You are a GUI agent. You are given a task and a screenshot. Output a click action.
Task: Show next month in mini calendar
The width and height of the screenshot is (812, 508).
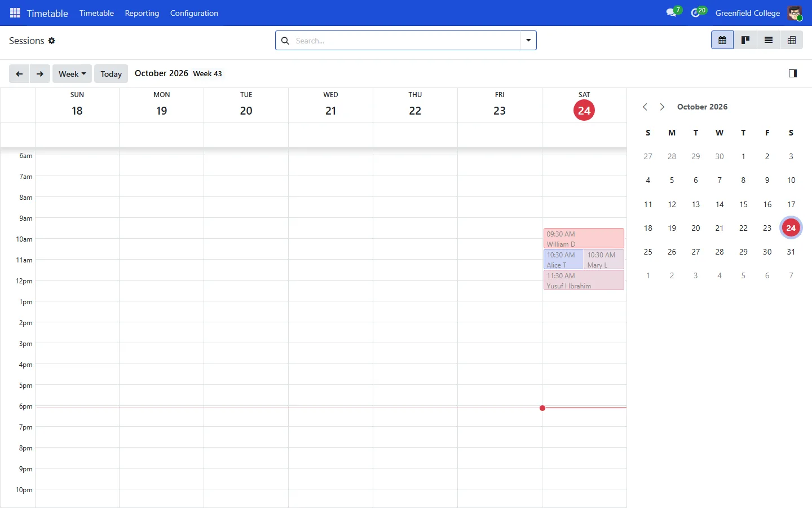click(662, 107)
